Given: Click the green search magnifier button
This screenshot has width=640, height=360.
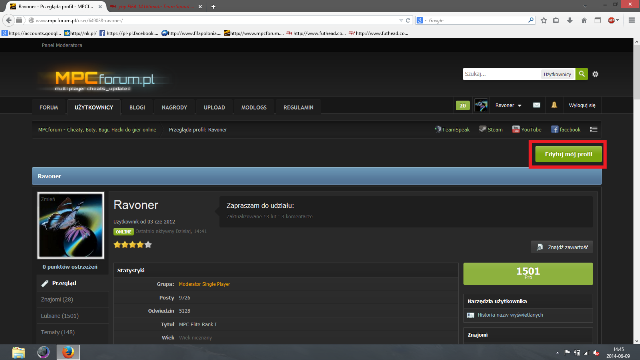Looking at the screenshot, I should (x=582, y=74).
